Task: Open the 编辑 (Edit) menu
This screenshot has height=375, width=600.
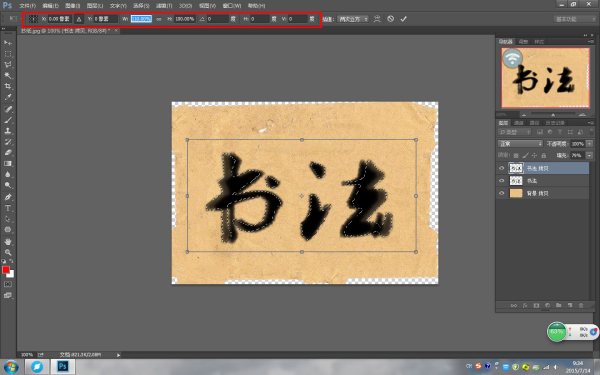Action: [50, 6]
